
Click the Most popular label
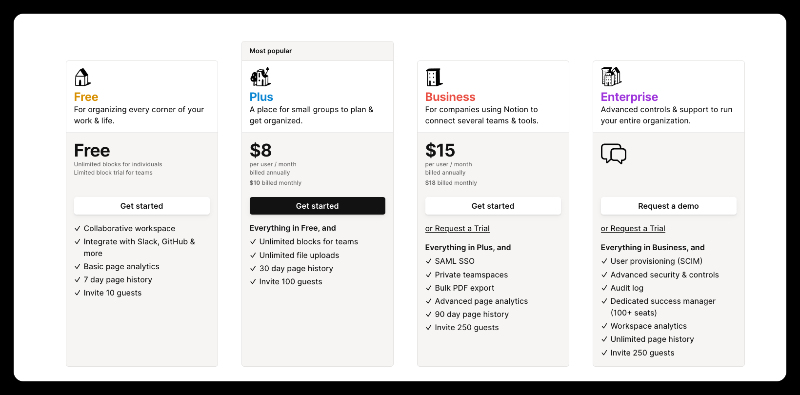[270, 51]
